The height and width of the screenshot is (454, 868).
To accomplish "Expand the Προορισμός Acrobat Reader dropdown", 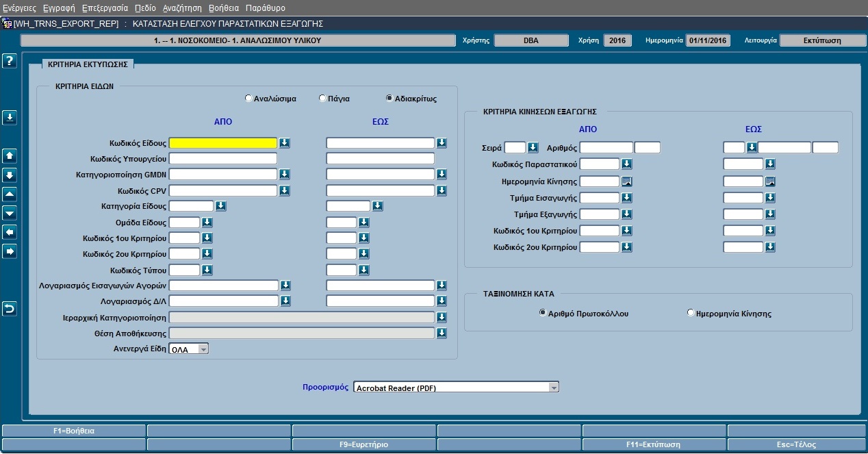I will point(554,388).
